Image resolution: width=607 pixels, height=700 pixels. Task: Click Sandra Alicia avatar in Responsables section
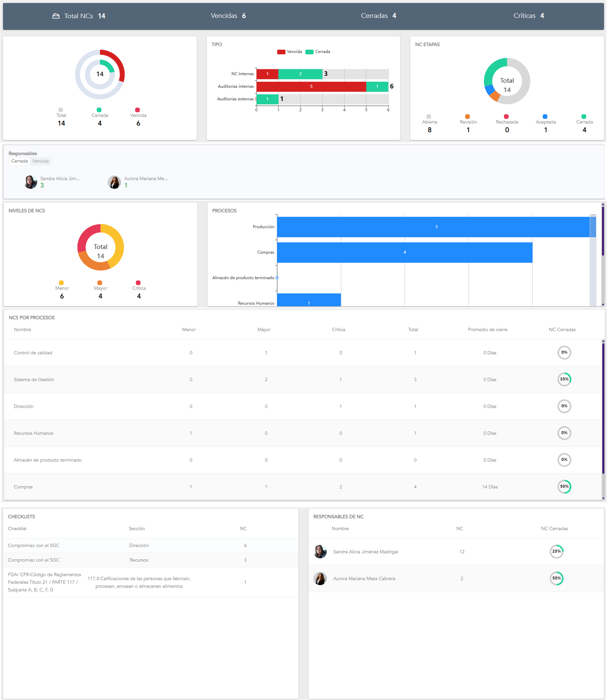31,182
